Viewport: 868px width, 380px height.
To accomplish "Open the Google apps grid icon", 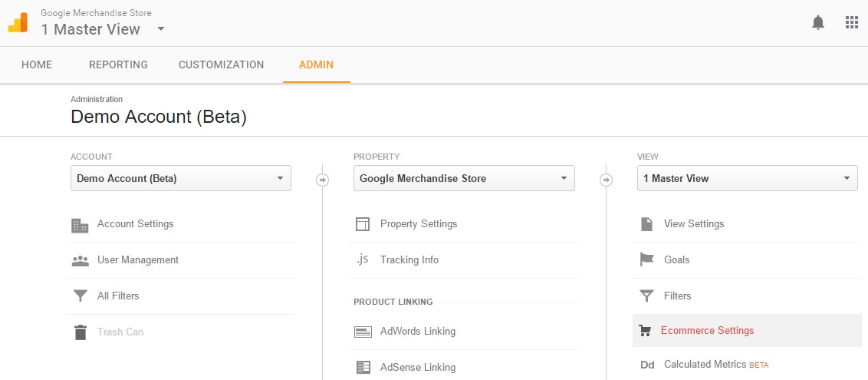I will [851, 23].
